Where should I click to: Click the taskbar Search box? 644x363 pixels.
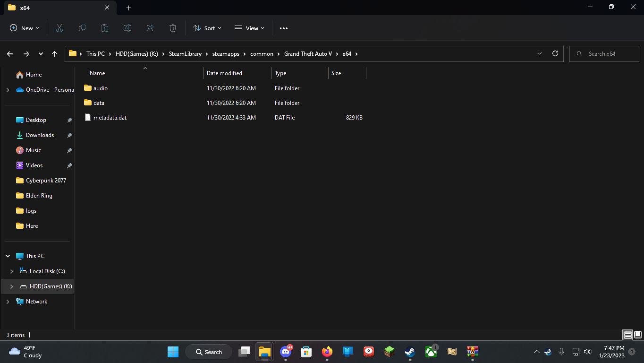(x=209, y=352)
